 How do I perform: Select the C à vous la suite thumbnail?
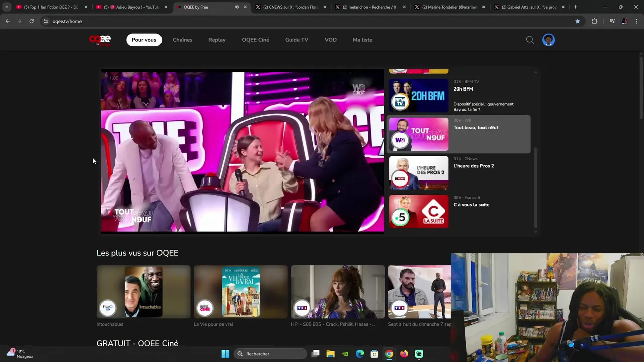tap(419, 211)
